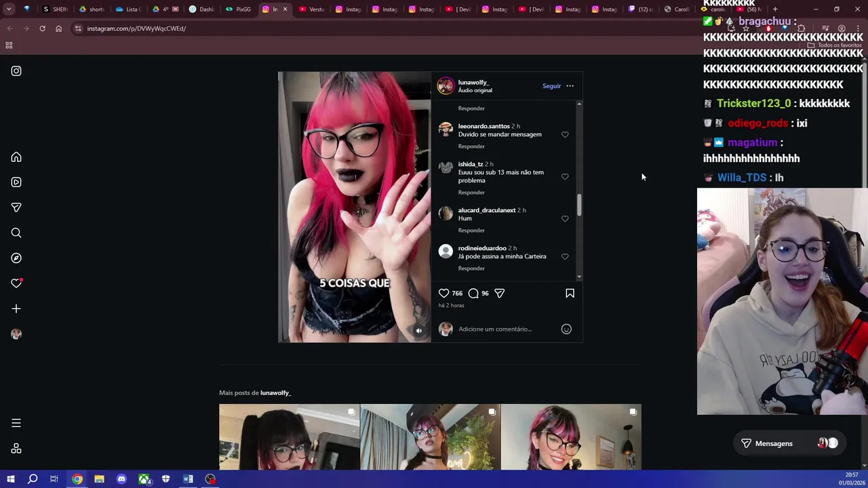Reply to ishida_tz comment

pos(471,192)
